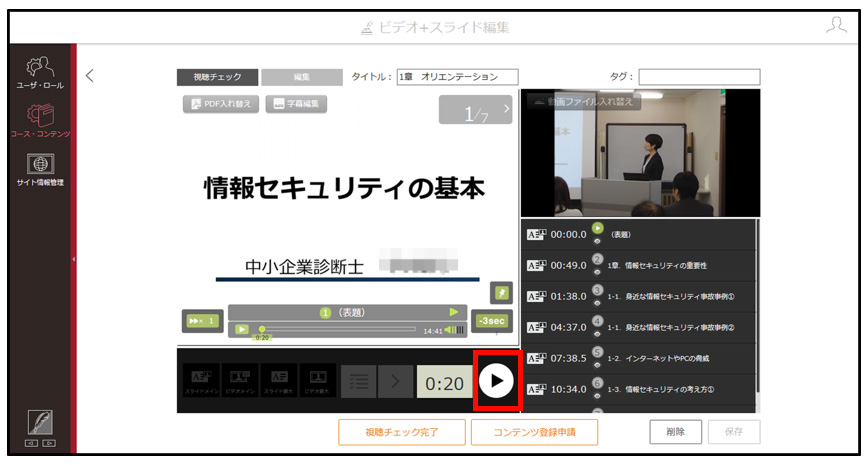
Task: Go to next slide via 1/7 arrow
Action: [506, 109]
